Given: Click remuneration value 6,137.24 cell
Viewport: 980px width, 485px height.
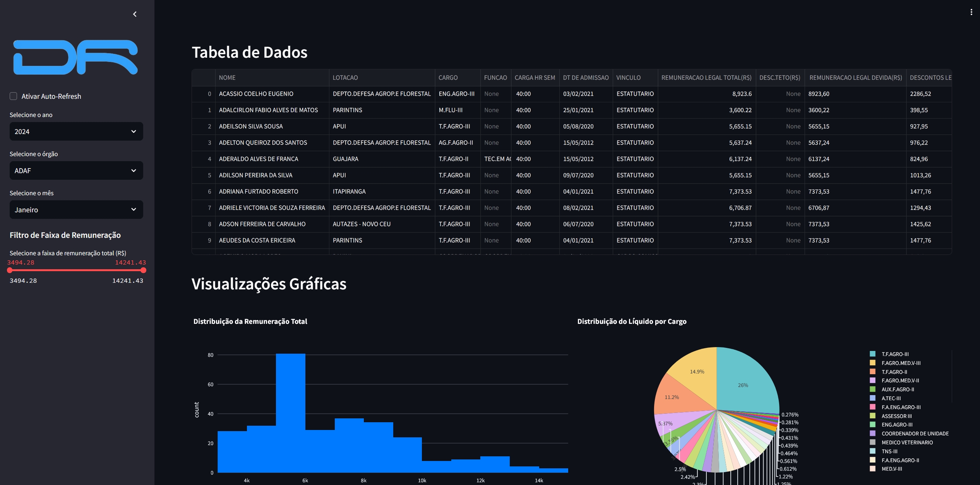Looking at the screenshot, I should [x=707, y=159].
